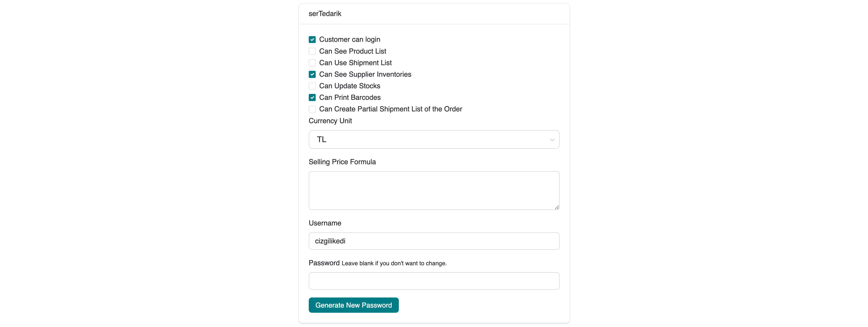Click the Can Print Barcodes label text
Image resolution: width=868 pixels, height=327 pixels.
(x=350, y=98)
